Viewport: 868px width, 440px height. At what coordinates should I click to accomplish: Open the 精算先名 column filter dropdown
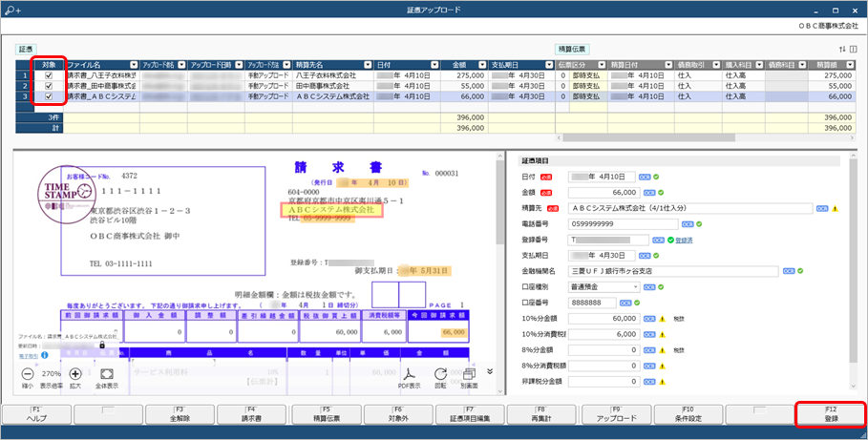[369, 65]
